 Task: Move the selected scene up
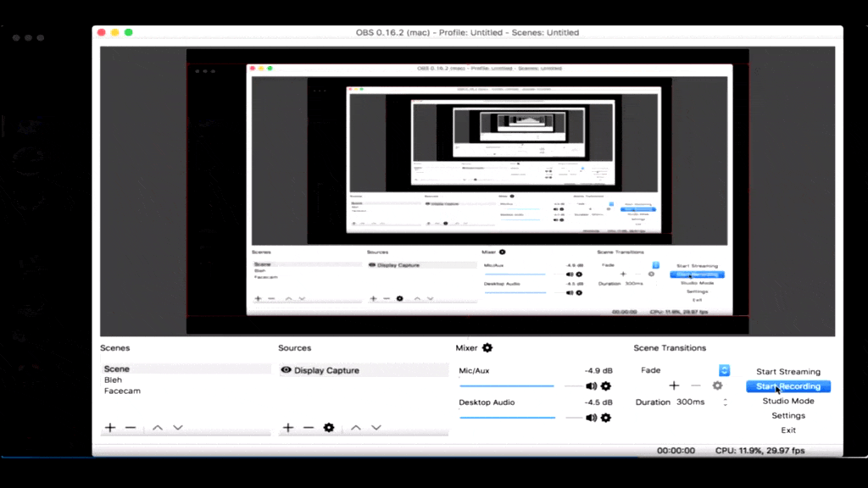point(158,428)
